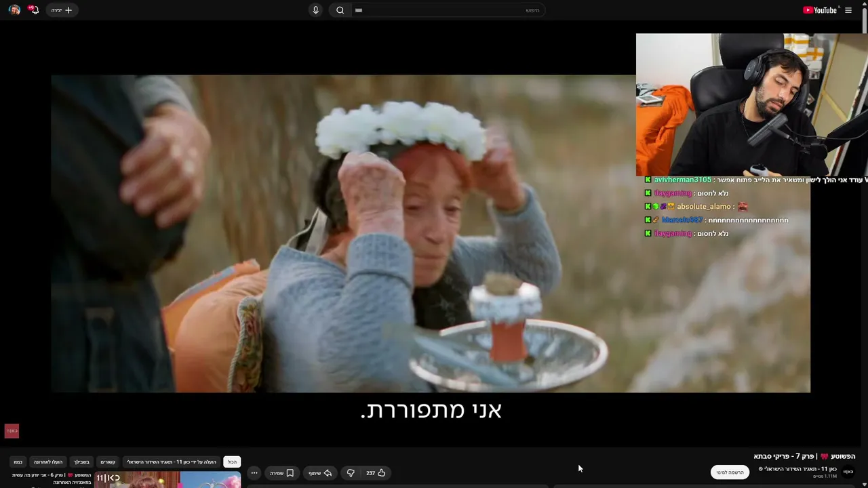This screenshot has height=488, width=868.
Task: Click the כאן watermark logo on the video
Action: pyautogui.click(x=12, y=430)
